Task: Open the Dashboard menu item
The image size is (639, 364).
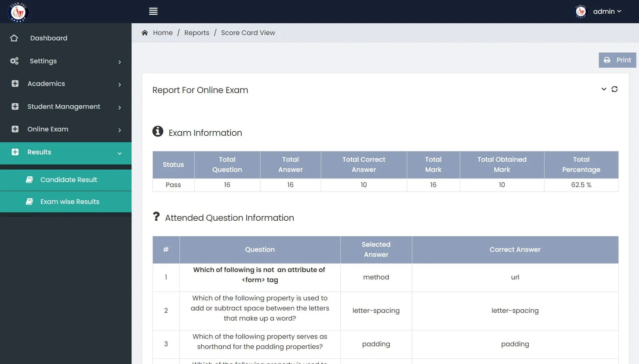Action: point(49,38)
